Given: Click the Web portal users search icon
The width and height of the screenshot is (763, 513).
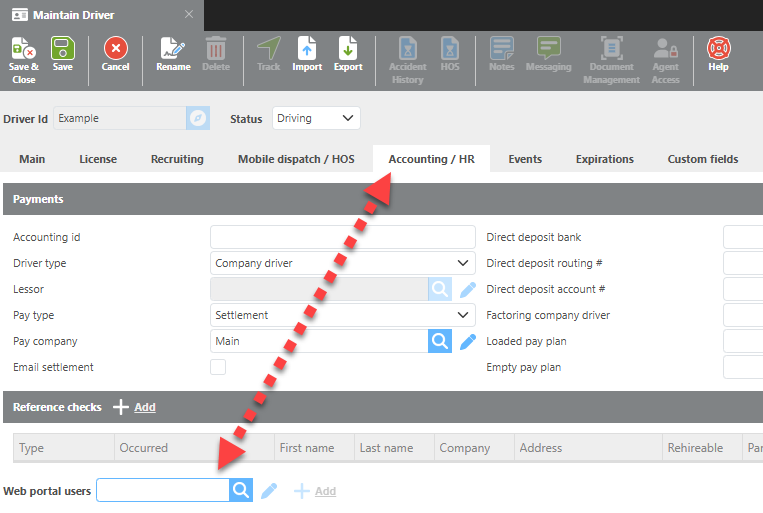Looking at the screenshot, I should (241, 490).
